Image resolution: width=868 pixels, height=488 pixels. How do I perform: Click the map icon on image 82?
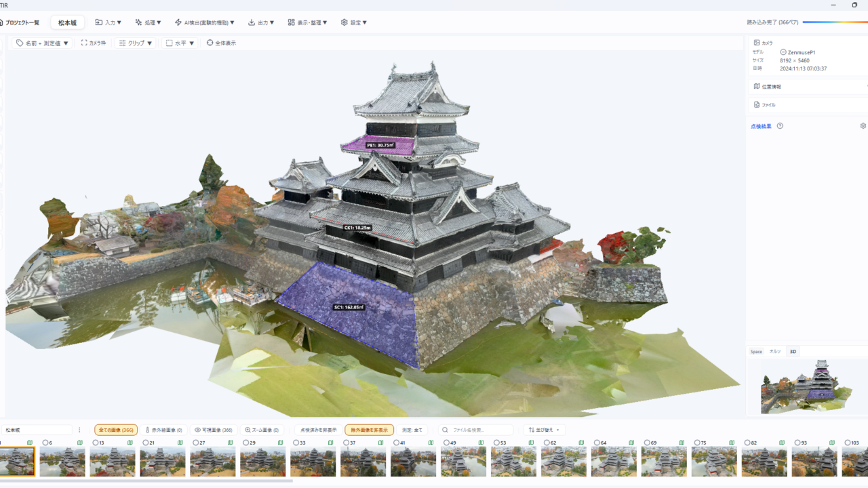click(x=783, y=443)
